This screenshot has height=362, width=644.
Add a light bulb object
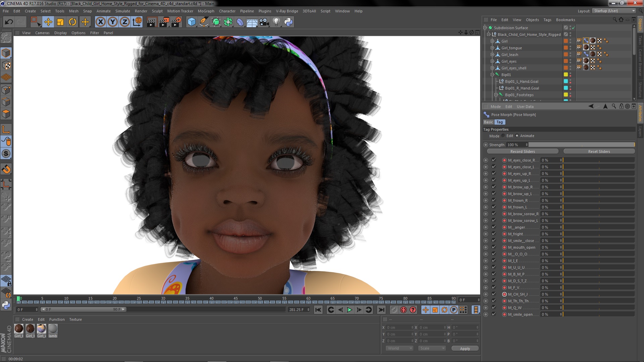pos(276,22)
